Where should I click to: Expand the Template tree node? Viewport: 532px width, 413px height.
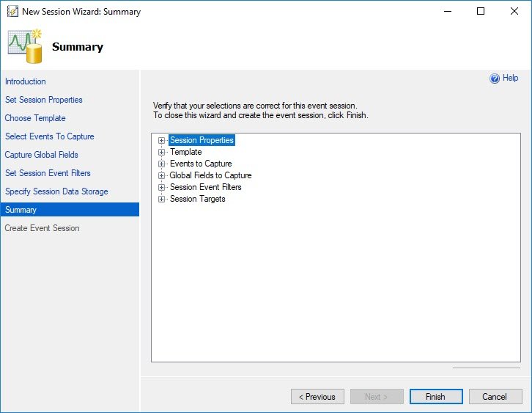[x=161, y=152]
